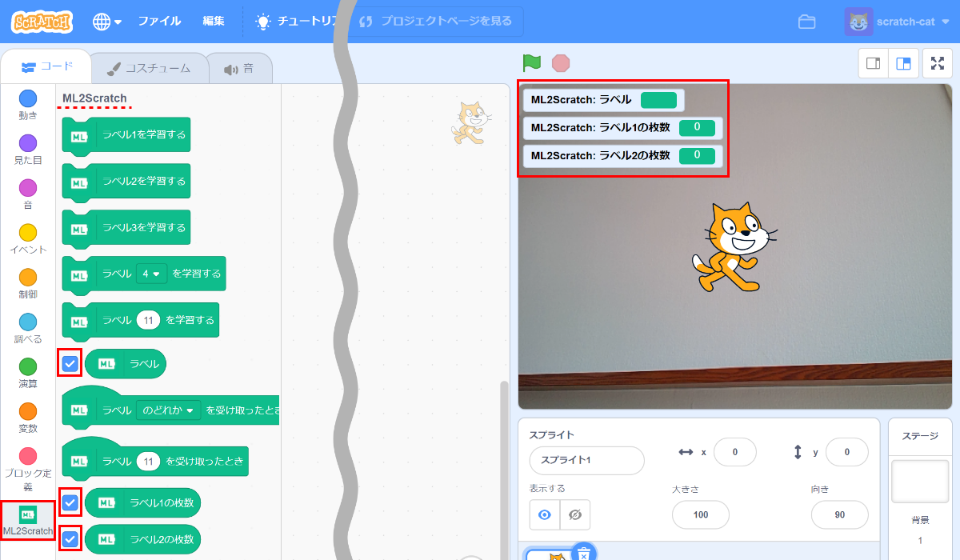Screen dimensions: 960x560
Task: Uncheck the ラベル1の枚数 monitor
Action: click(x=70, y=502)
